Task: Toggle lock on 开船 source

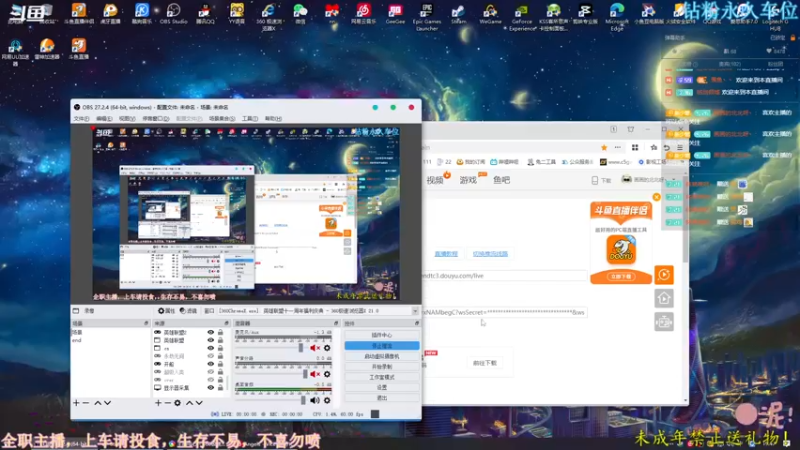Action: [x=220, y=364]
